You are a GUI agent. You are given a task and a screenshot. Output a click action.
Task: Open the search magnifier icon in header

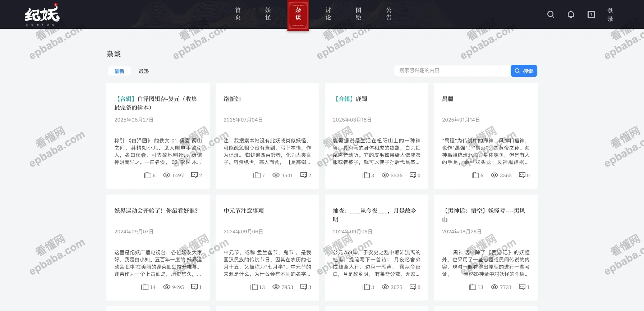[x=551, y=14]
